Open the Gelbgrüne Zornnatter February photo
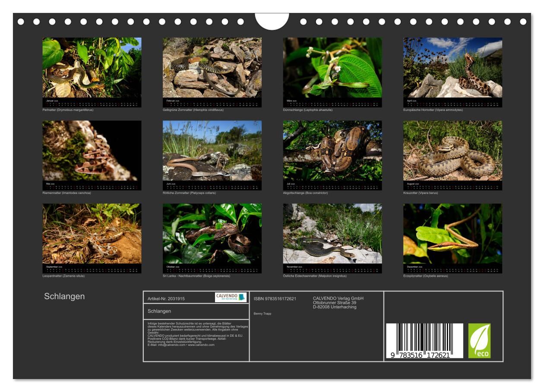The width and height of the screenshot is (544, 392). pos(212,68)
